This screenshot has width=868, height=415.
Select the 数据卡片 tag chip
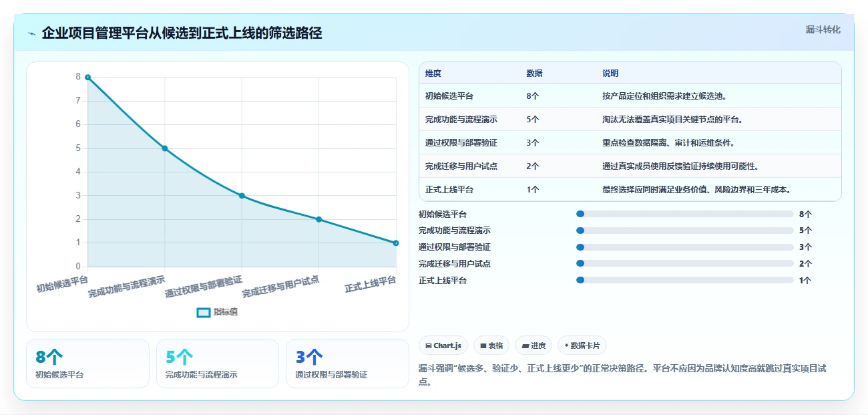point(582,345)
